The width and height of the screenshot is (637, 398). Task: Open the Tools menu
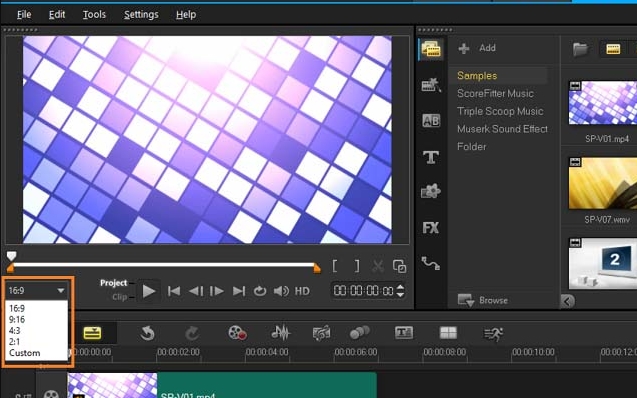coord(94,15)
